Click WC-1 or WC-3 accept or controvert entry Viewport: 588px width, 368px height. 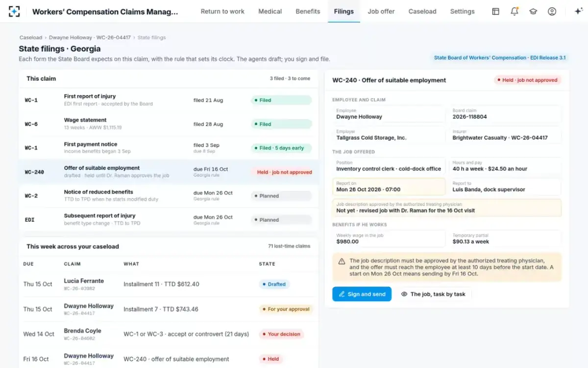[186, 334]
